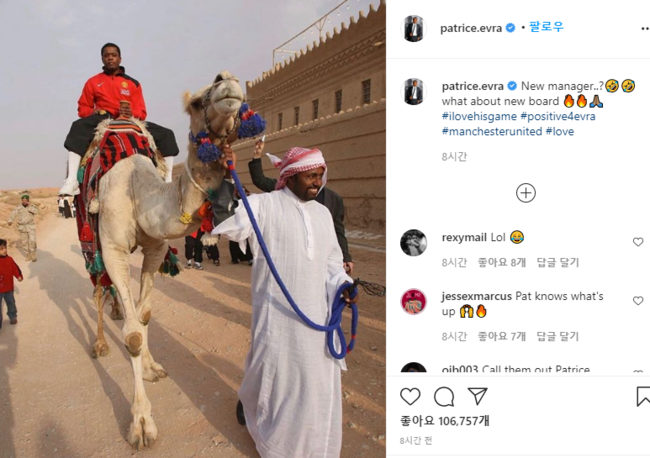Image resolution: width=650 pixels, height=458 pixels.
Task: Load more comments plus circle button
Action: coord(526,193)
